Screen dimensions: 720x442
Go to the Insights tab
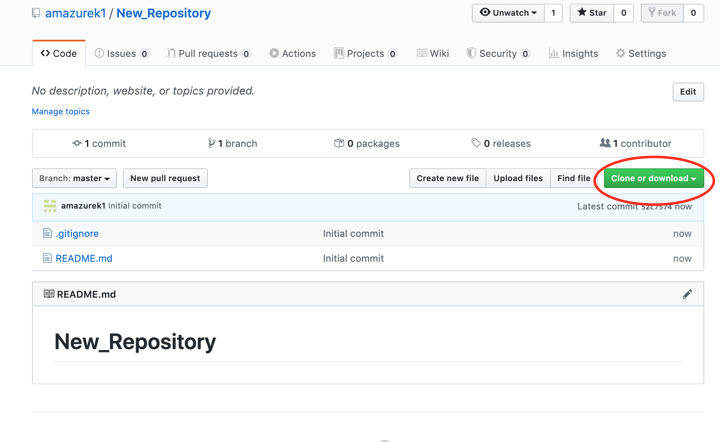[574, 53]
